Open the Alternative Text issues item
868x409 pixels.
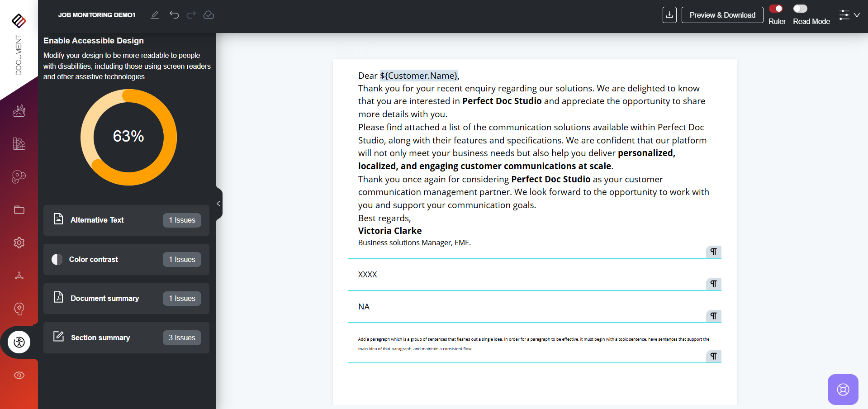(126, 220)
